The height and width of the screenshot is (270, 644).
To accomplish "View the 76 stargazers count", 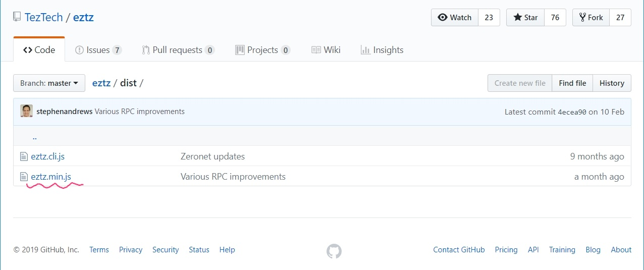I will (x=555, y=17).
